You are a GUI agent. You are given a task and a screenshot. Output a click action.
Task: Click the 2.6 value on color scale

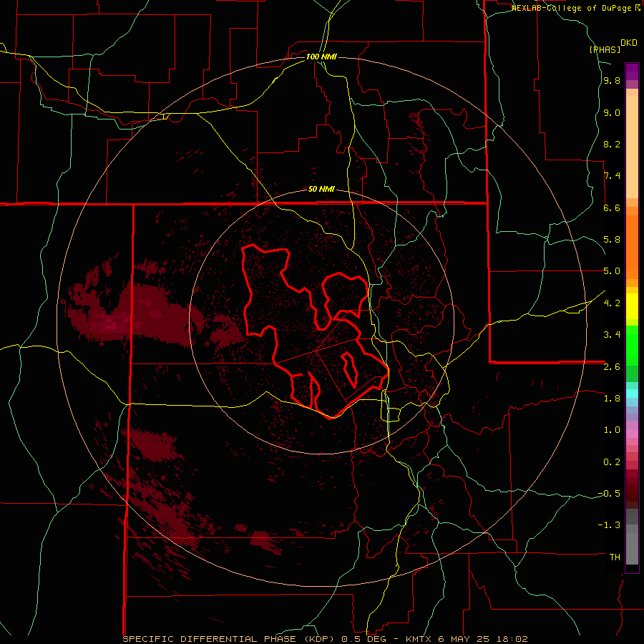point(612,367)
